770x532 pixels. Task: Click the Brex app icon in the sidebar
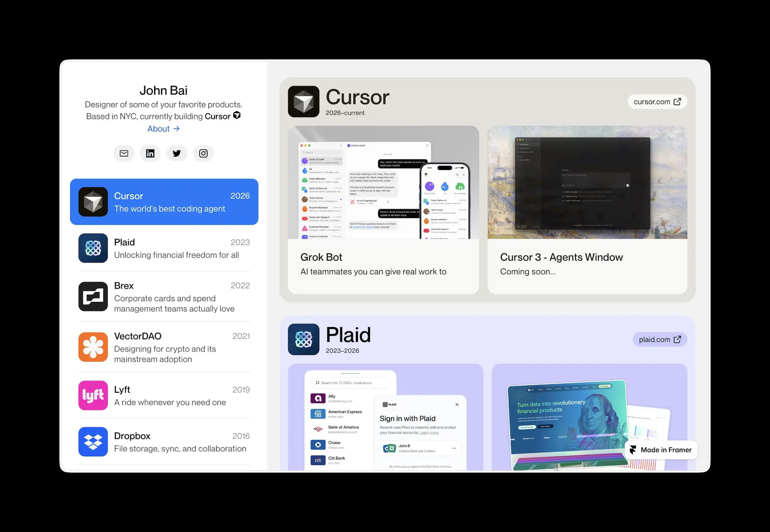tap(93, 296)
